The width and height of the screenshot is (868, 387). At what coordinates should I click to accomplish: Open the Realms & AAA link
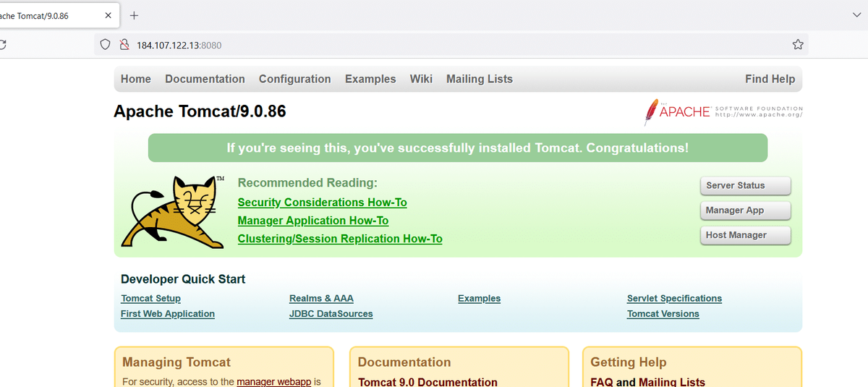click(321, 298)
